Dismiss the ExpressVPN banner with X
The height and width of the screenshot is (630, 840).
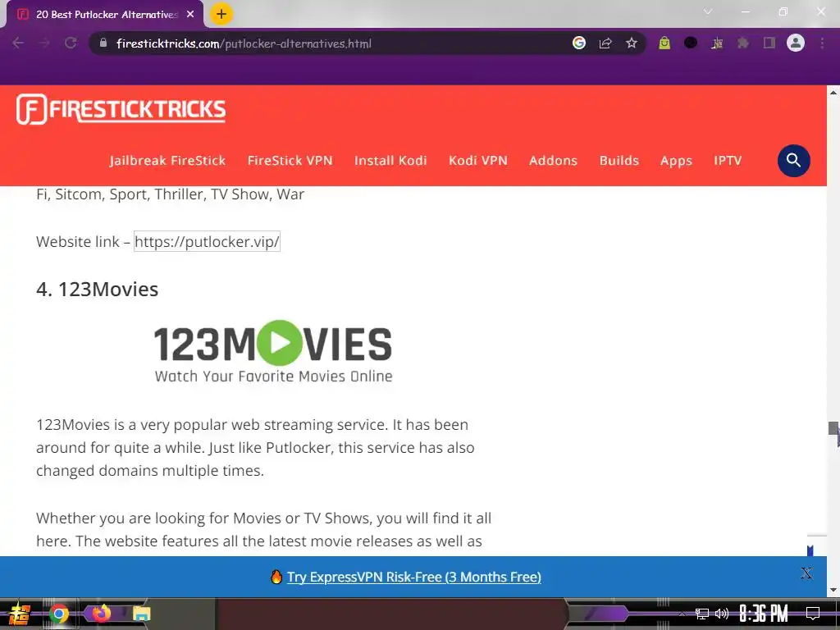pyautogui.click(x=806, y=573)
